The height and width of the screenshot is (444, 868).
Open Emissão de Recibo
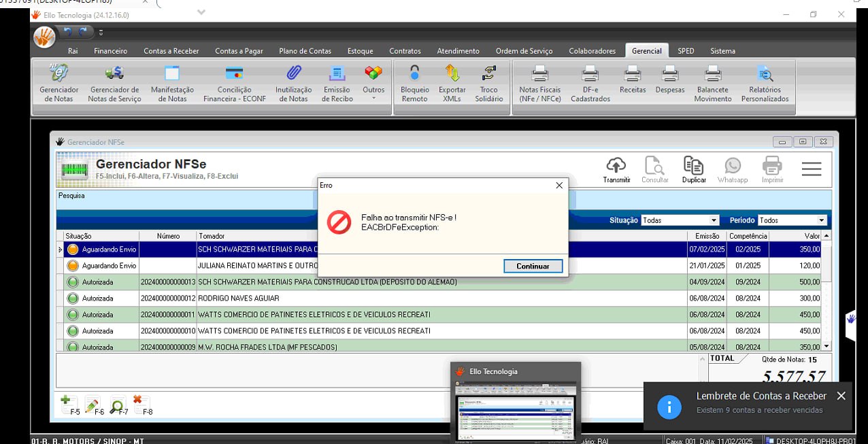[337, 84]
